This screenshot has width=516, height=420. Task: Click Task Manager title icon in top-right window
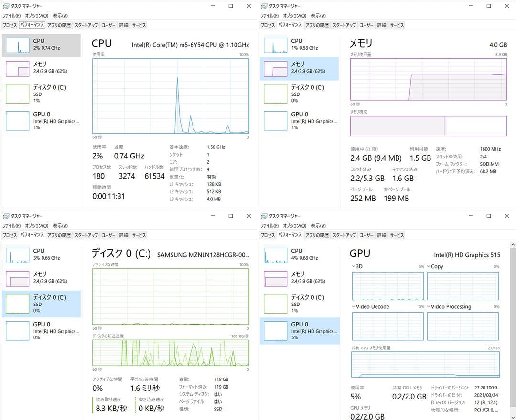264,6
